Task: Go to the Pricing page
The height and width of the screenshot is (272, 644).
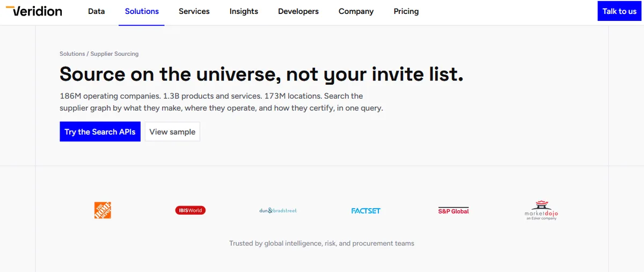Action: [x=406, y=11]
